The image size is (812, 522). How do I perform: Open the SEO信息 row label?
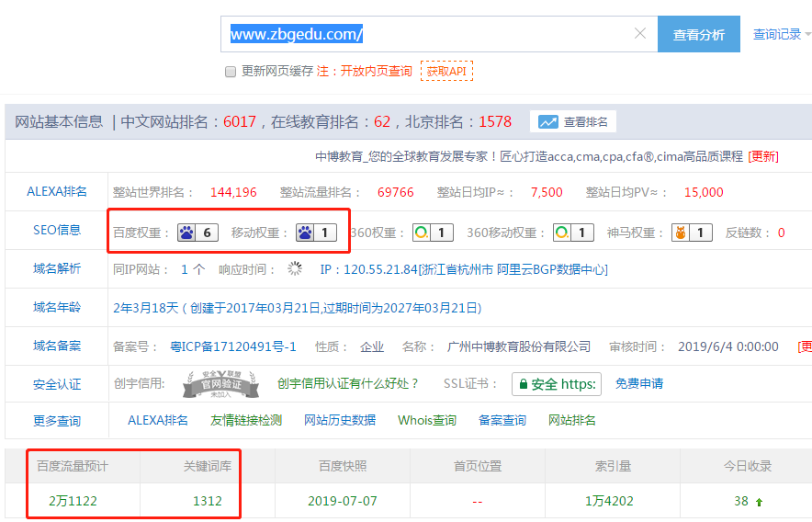[57, 230]
